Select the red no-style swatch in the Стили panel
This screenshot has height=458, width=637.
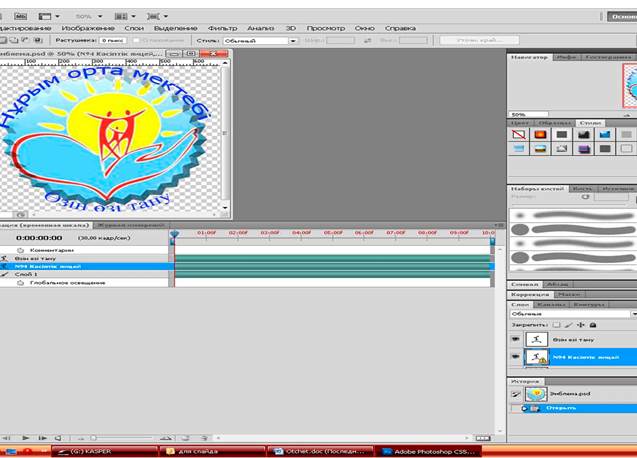click(518, 134)
